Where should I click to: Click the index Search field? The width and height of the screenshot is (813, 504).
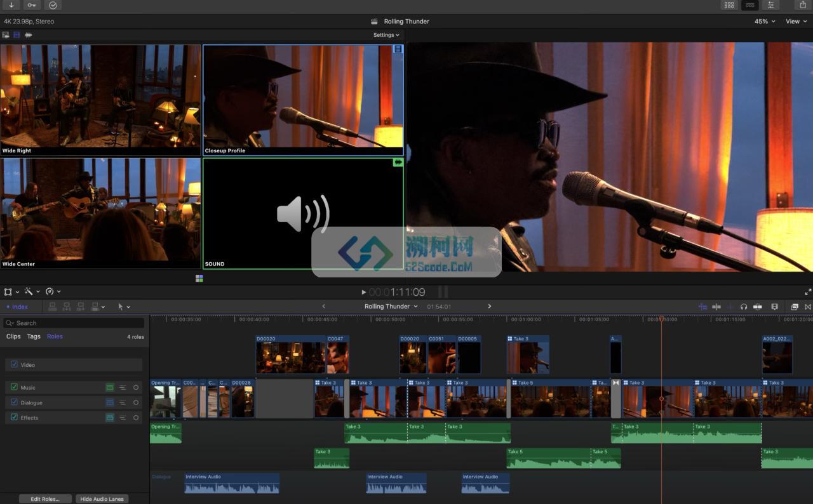click(74, 323)
